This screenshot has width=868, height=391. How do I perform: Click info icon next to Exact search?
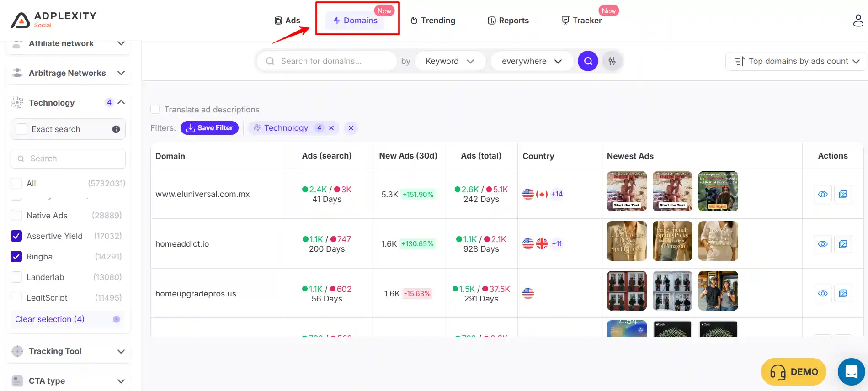click(116, 129)
